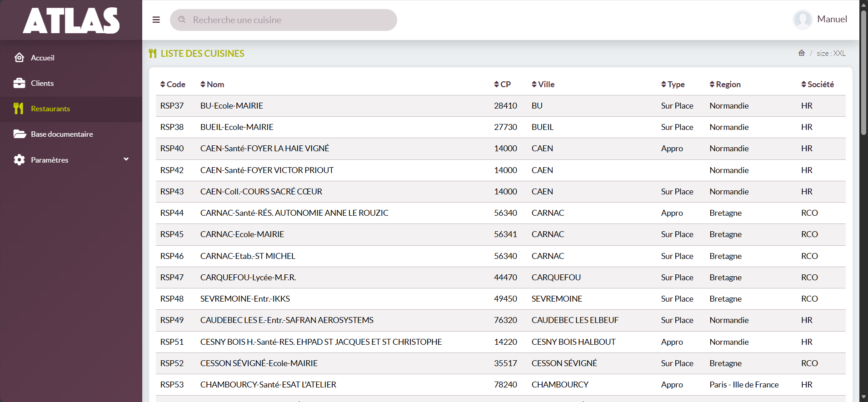Click the Base documentaire folder icon
868x402 pixels.
pos(20,134)
